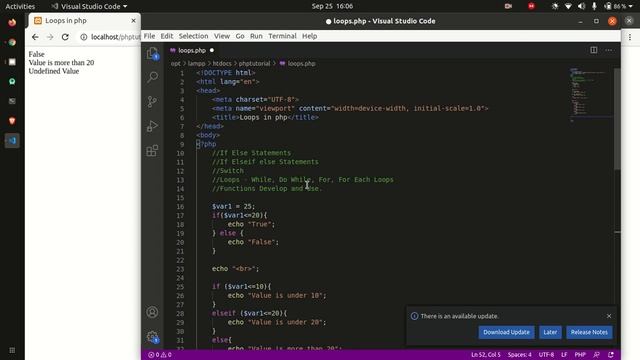The height and width of the screenshot is (360, 640).
Task: Open Manage gear settings menu
Action: pos(152,337)
